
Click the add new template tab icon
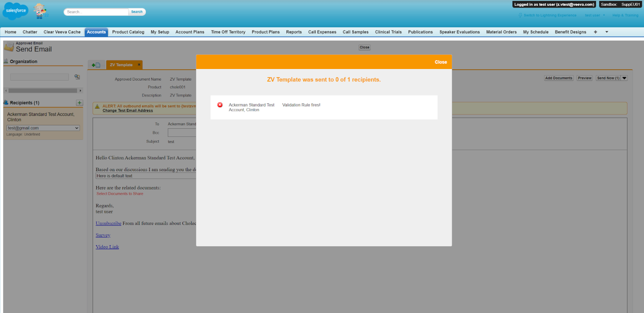click(96, 65)
